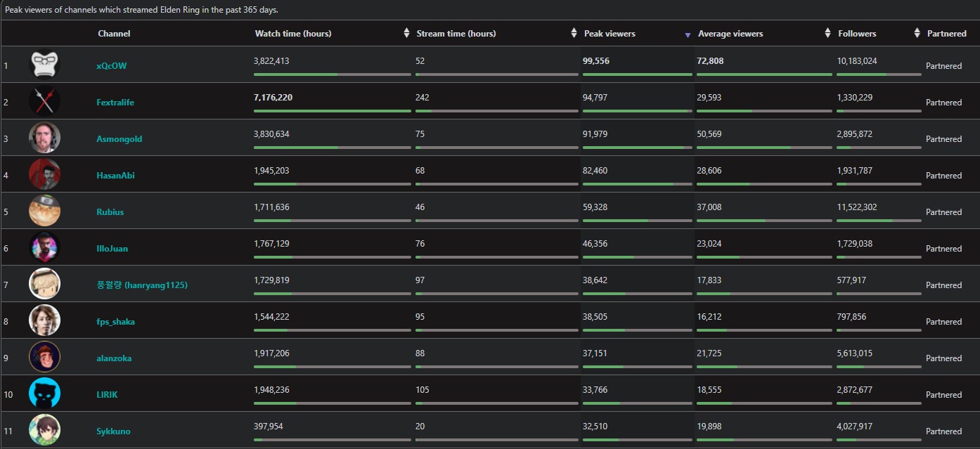Click LIRIK's stream time 105

pyautogui.click(x=423, y=390)
